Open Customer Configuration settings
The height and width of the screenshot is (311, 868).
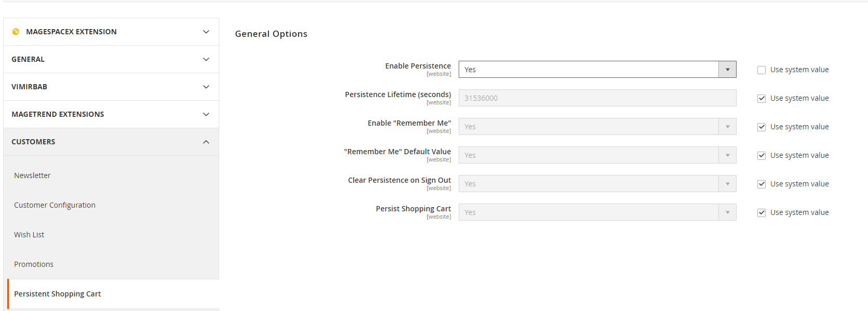55,205
